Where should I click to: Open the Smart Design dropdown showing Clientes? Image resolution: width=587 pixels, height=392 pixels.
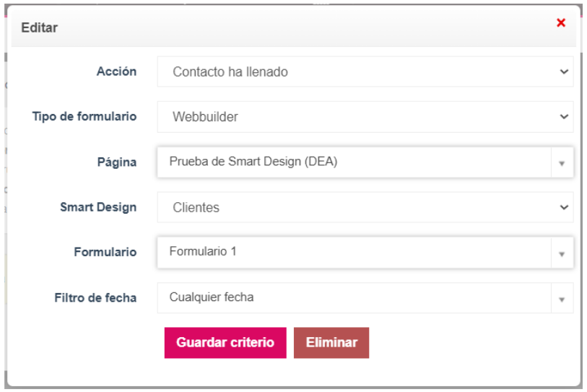click(x=365, y=207)
